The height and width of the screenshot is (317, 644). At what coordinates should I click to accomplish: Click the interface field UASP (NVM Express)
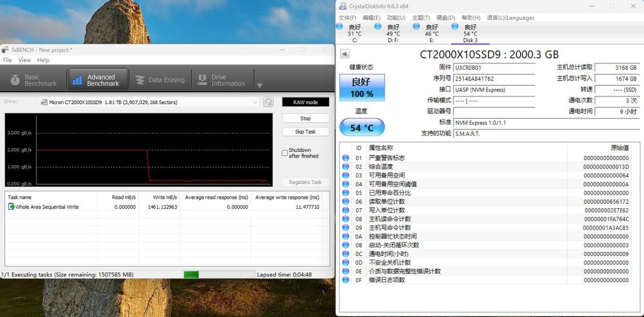tap(494, 90)
